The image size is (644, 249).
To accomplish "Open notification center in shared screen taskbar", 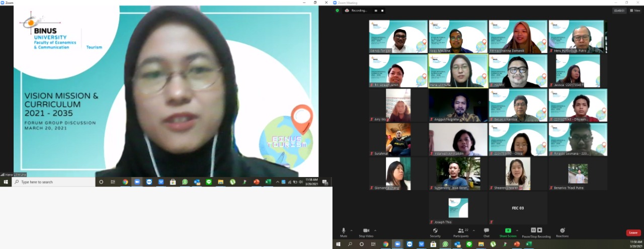I will pyautogui.click(x=325, y=182).
